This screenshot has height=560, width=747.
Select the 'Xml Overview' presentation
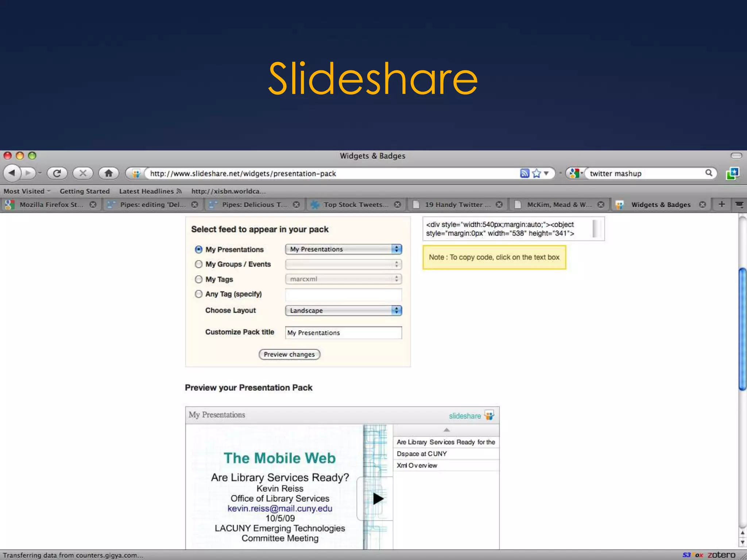[446, 465]
